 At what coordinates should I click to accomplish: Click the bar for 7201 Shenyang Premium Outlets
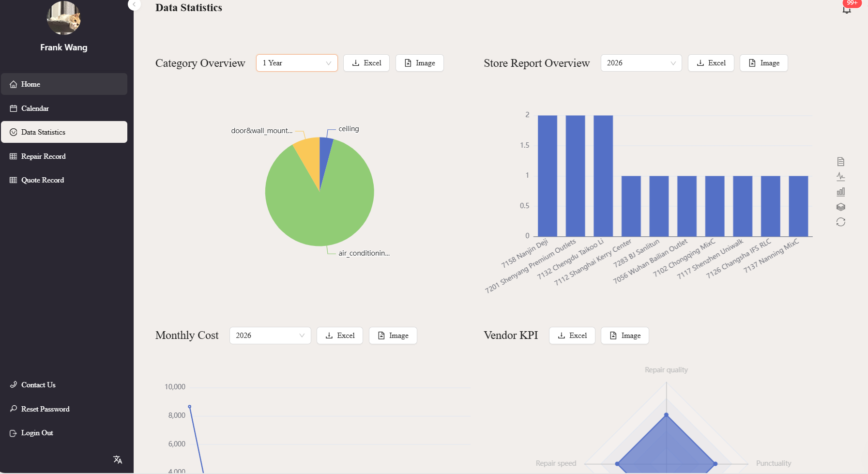(576, 176)
